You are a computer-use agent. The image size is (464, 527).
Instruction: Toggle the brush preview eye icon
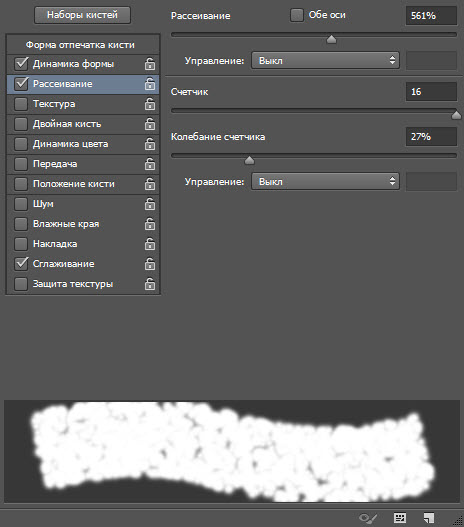point(368,518)
